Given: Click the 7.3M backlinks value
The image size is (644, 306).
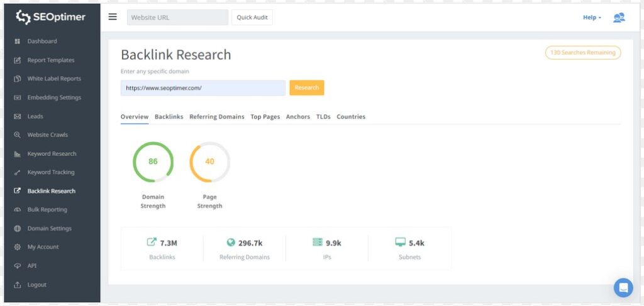Looking at the screenshot, I should pos(169,243).
